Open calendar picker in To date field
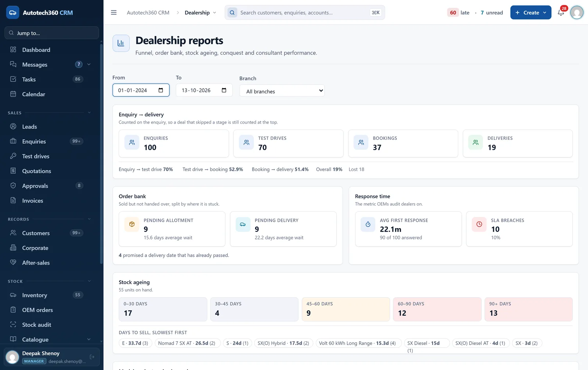Viewport: 588px width, 370px height. pyautogui.click(x=224, y=90)
